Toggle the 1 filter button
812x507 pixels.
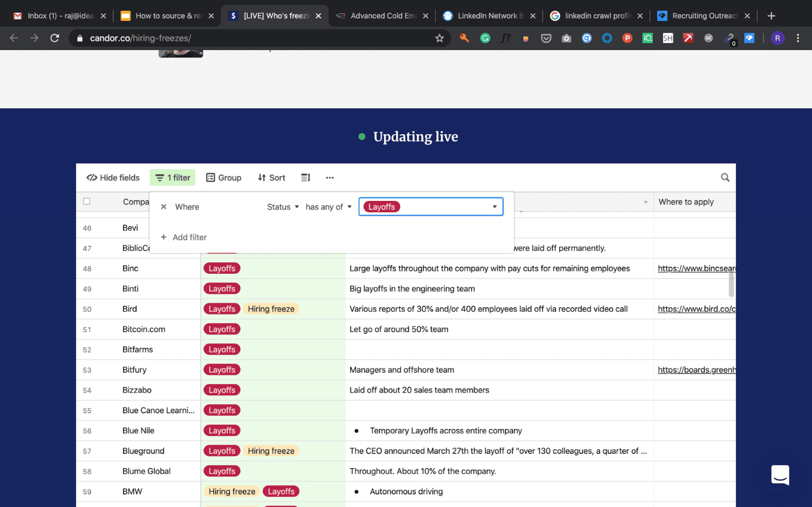[x=173, y=177]
